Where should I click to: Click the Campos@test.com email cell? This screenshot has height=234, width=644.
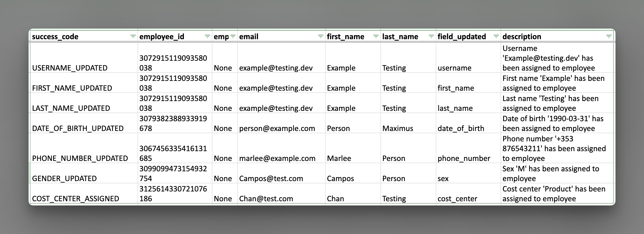[x=281, y=173]
